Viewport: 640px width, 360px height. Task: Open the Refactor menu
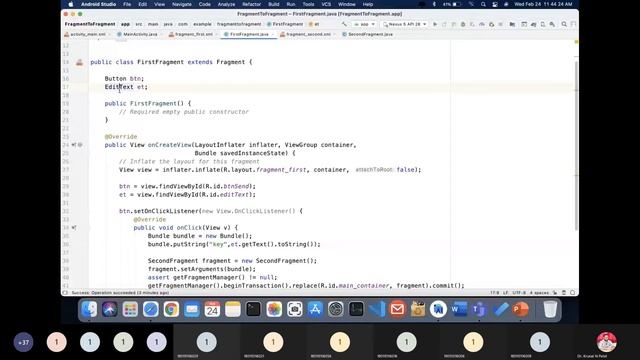[x=251, y=4]
